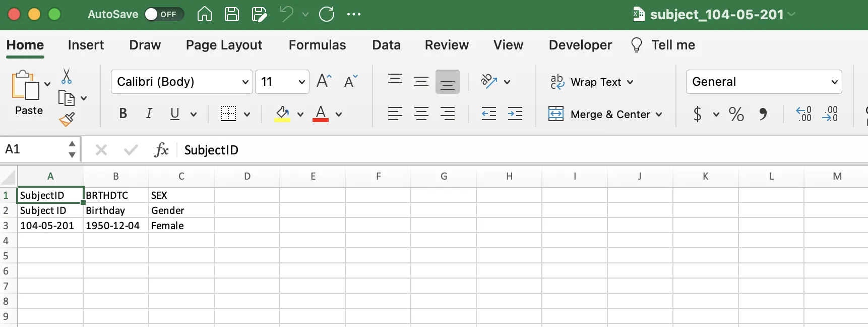Expand the font color palette arrow

click(339, 115)
